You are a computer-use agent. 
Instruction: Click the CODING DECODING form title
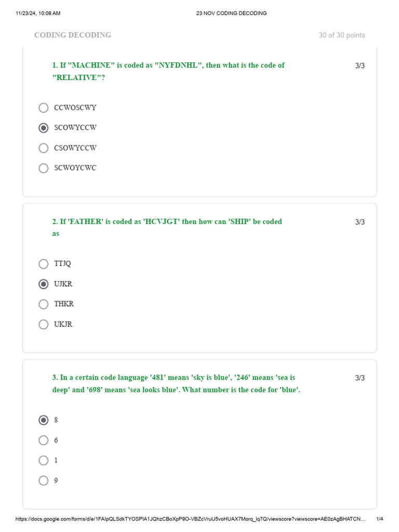pos(73,35)
